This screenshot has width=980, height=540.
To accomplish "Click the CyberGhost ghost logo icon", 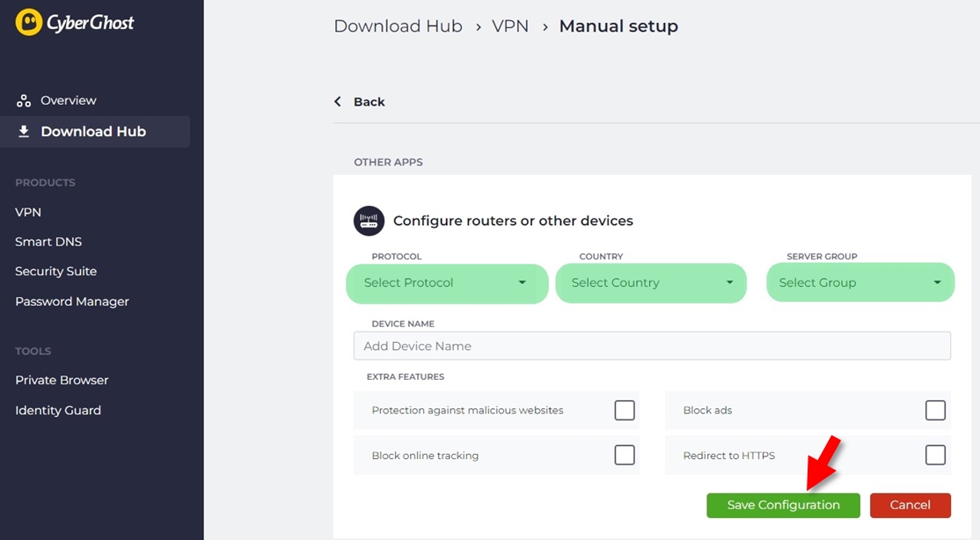I will (29, 22).
